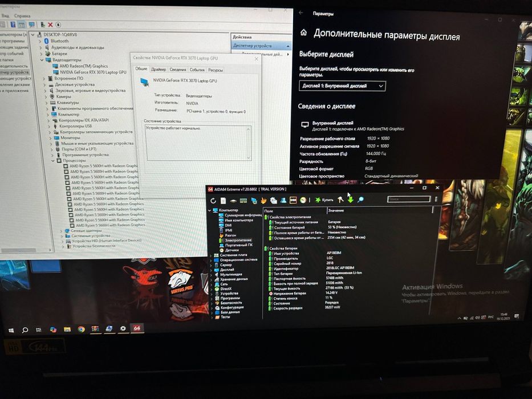This screenshot has width=532, height=399.
Task: Click the Device Manager scan hardware monitor icon
Action: click(31, 25)
